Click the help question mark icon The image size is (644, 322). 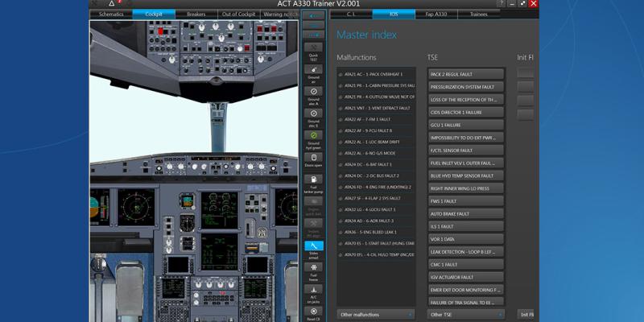502,4
